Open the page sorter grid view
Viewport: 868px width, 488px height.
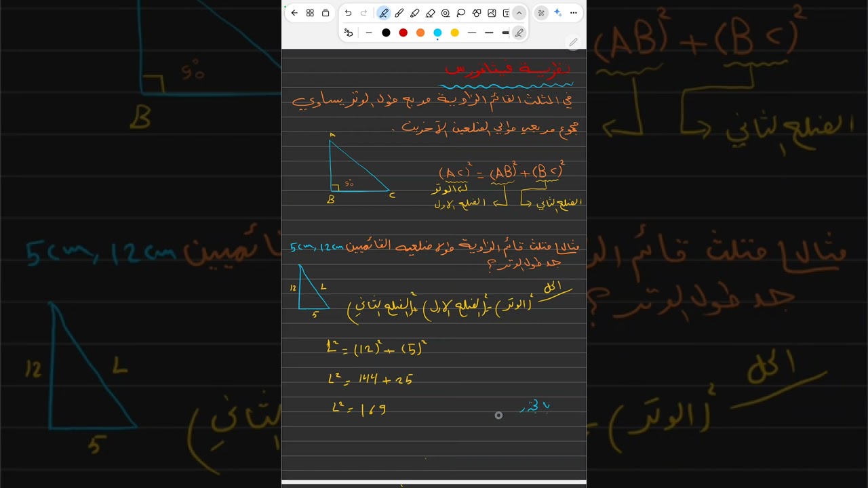(310, 13)
